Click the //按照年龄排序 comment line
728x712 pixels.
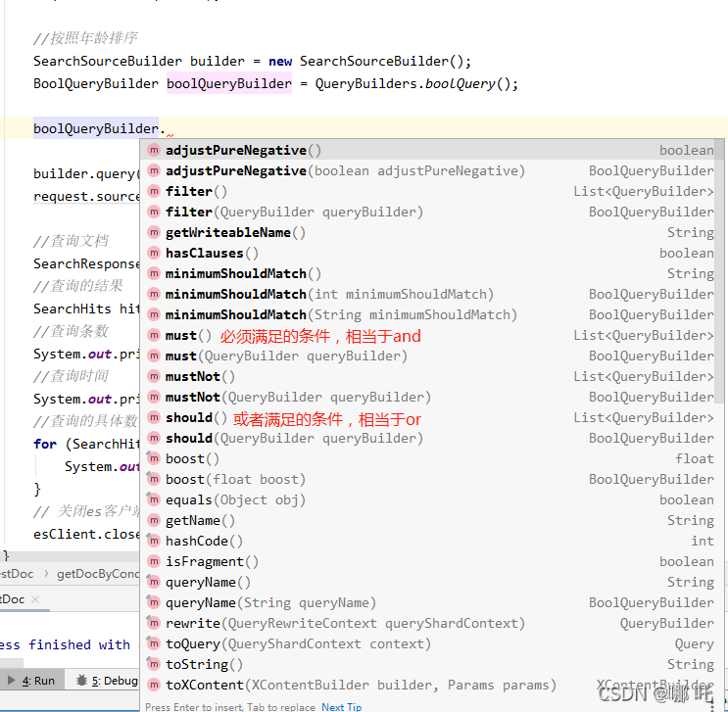(85, 38)
